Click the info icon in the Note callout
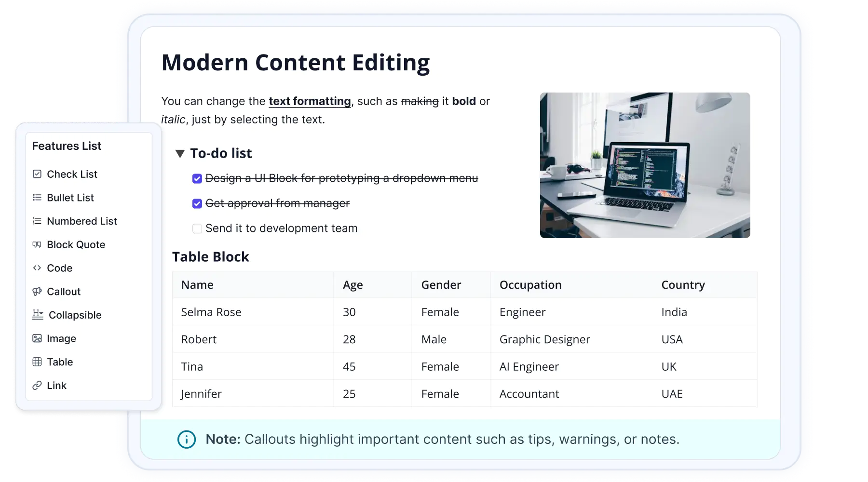868x482 pixels. (x=187, y=440)
